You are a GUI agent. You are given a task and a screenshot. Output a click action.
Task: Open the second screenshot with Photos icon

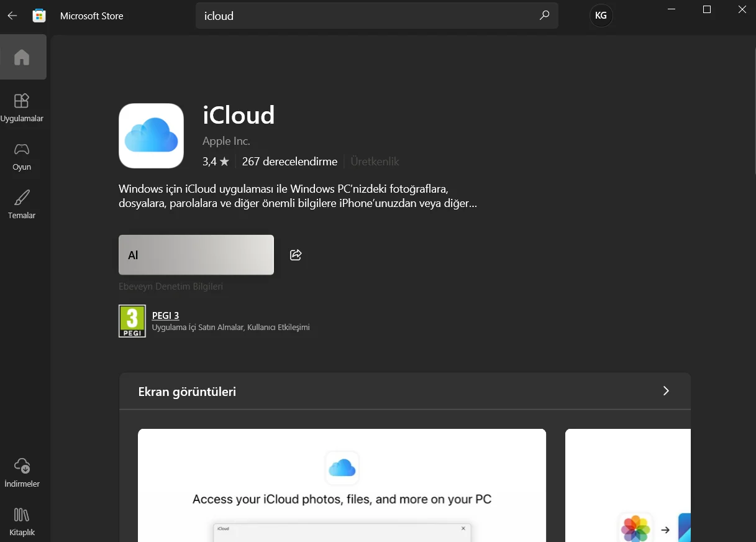click(x=628, y=485)
